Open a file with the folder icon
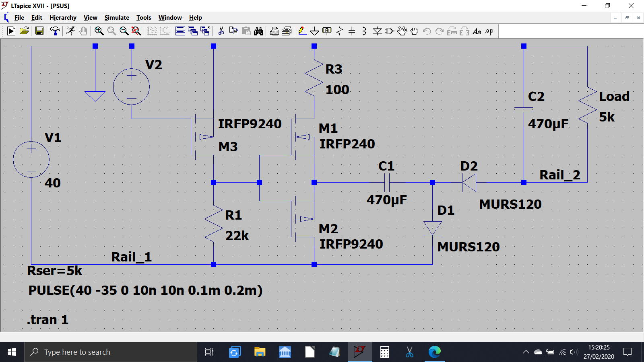This screenshot has height=362, width=644. [x=24, y=31]
